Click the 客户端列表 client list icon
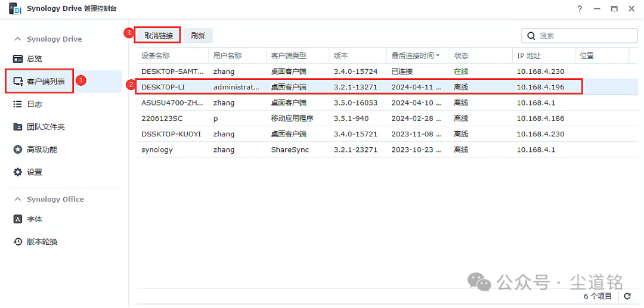This screenshot has height=308, width=644. [x=18, y=81]
